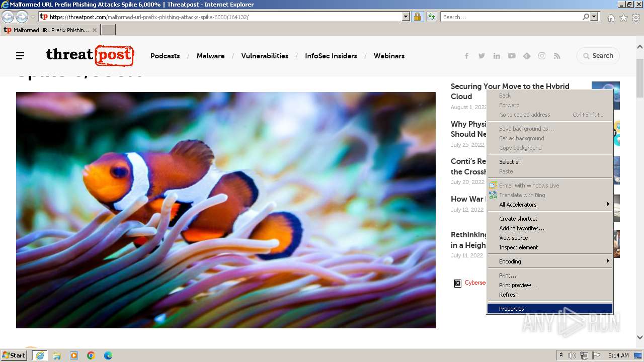Expand All Accelerators submenu
The image size is (644, 362).
pos(550,205)
